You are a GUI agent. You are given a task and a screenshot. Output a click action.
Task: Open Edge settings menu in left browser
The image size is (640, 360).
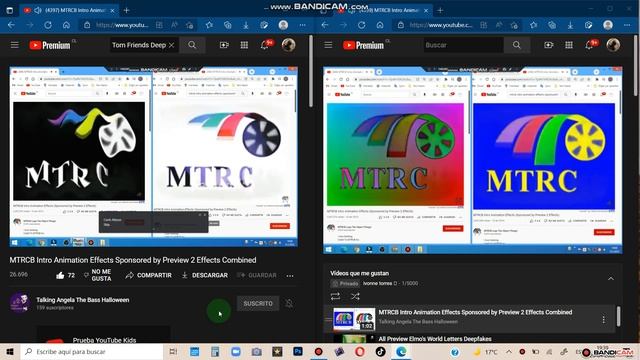(x=302, y=25)
